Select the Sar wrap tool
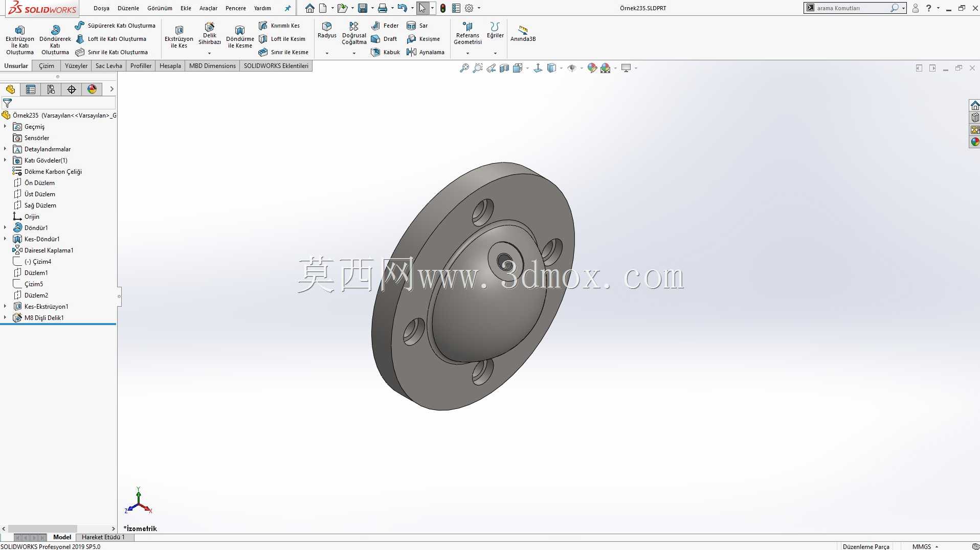980x550 pixels. coord(417,26)
